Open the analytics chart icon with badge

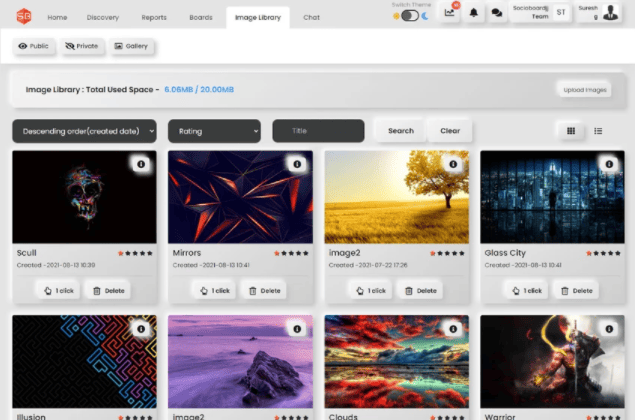[x=450, y=13]
